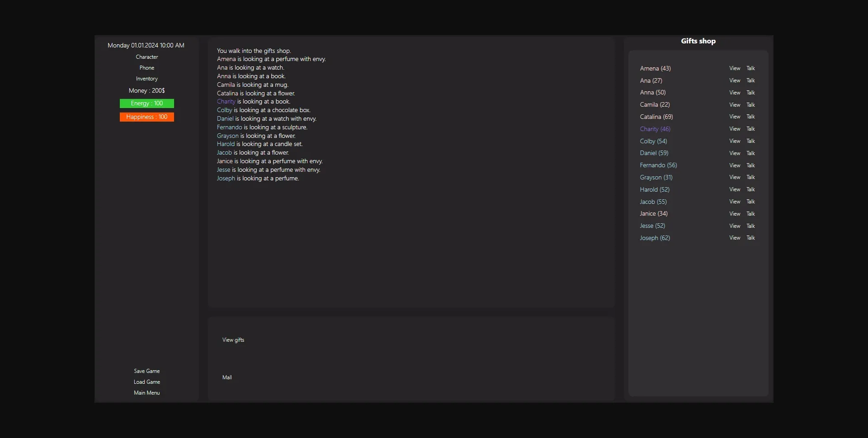Image resolution: width=868 pixels, height=438 pixels.
Task: View Ana's profile
Action: pyautogui.click(x=735, y=80)
